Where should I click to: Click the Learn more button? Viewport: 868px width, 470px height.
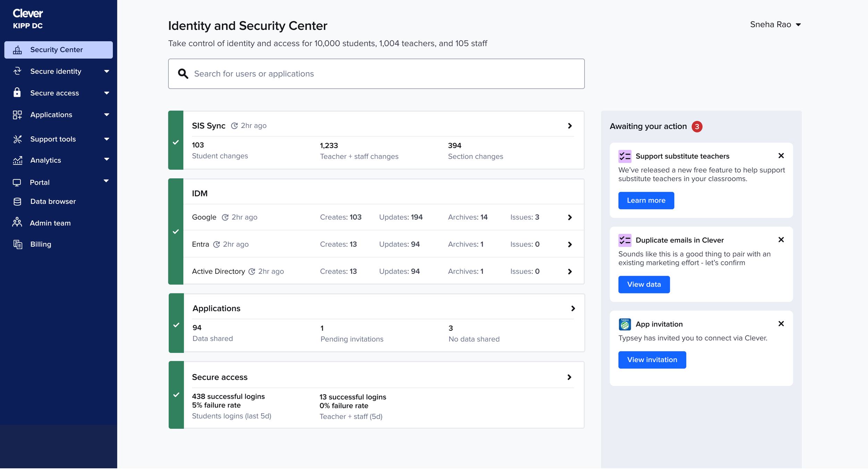pyautogui.click(x=646, y=200)
